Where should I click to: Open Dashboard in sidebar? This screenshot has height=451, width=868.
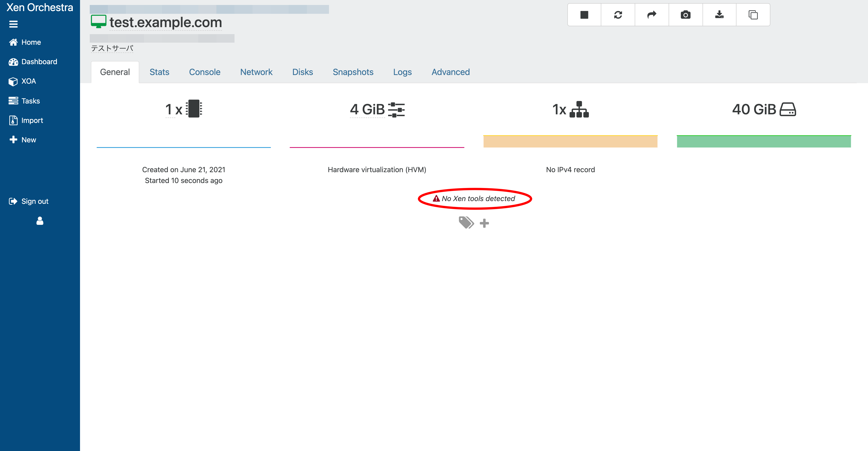(x=33, y=62)
